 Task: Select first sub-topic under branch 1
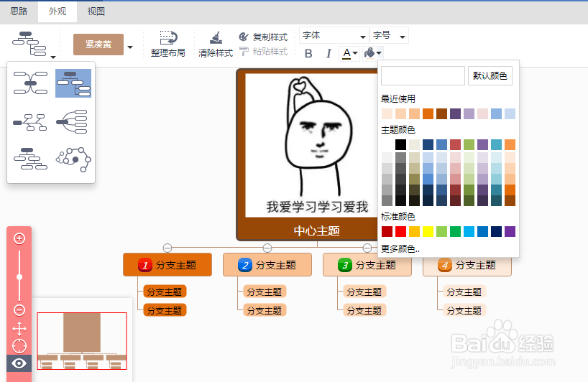[x=165, y=292]
